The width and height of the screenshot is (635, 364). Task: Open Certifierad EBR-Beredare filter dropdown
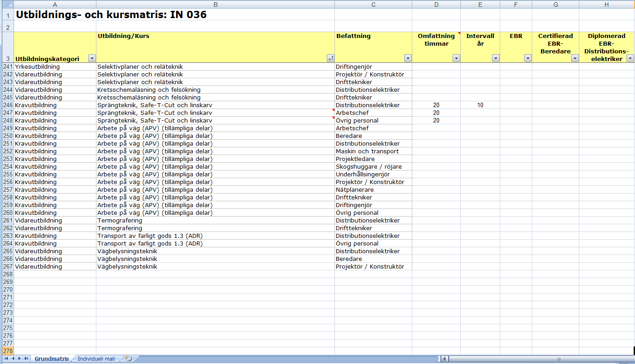pyautogui.click(x=575, y=58)
